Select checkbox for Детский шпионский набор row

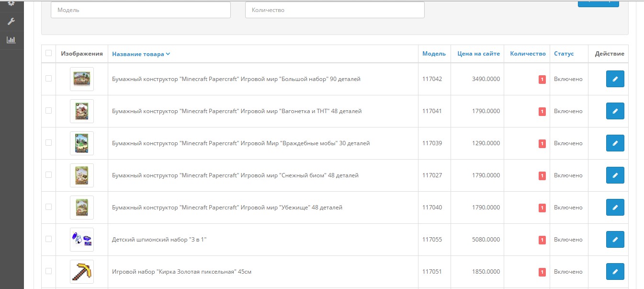tap(48, 239)
